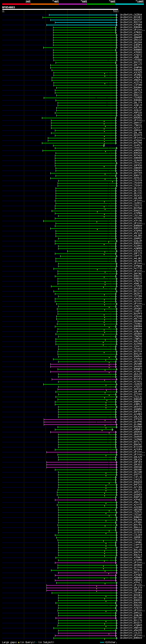146x644 pixels.
Task: Open hit UniRef100_B9IEV7
Action: click(x=131, y=623)
